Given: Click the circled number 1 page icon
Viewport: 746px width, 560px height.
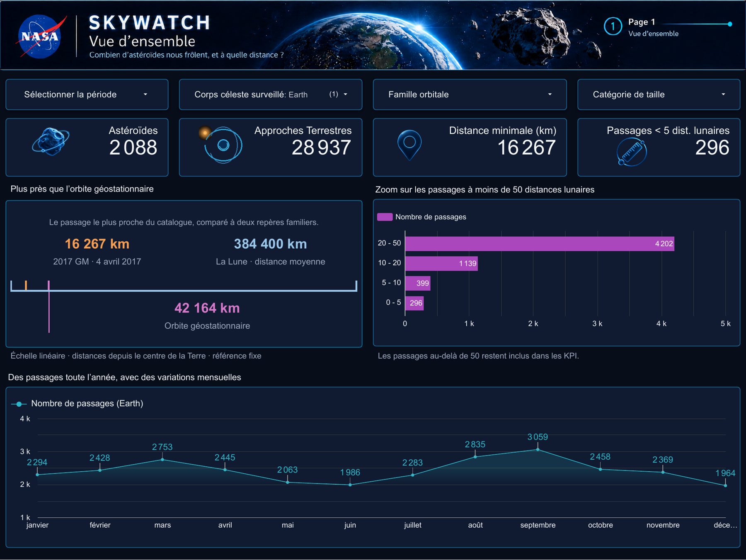Looking at the screenshot, I should 613,27.
